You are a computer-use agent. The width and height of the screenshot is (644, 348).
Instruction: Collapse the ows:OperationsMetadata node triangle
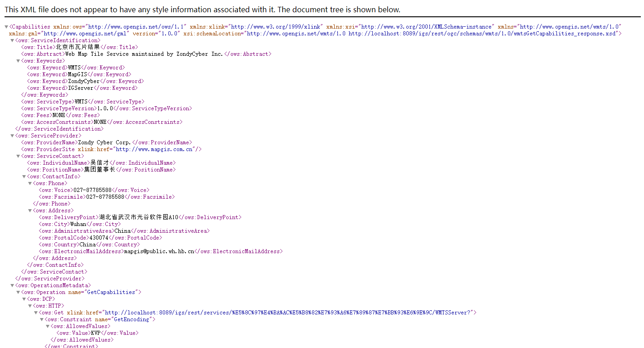12,285
